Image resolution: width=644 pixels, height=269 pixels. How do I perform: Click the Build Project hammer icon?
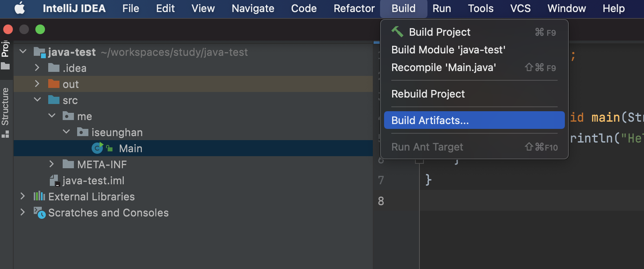point(397,32)
